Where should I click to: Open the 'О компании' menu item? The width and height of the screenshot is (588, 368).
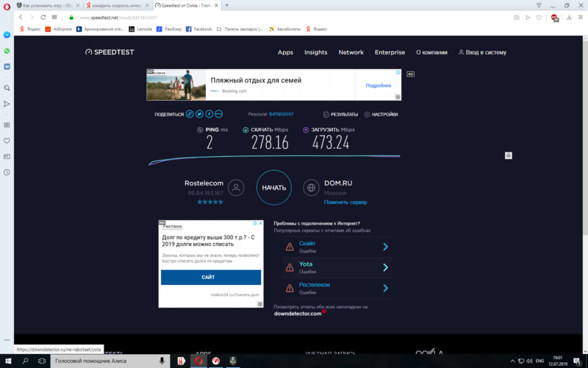point(431,52)
